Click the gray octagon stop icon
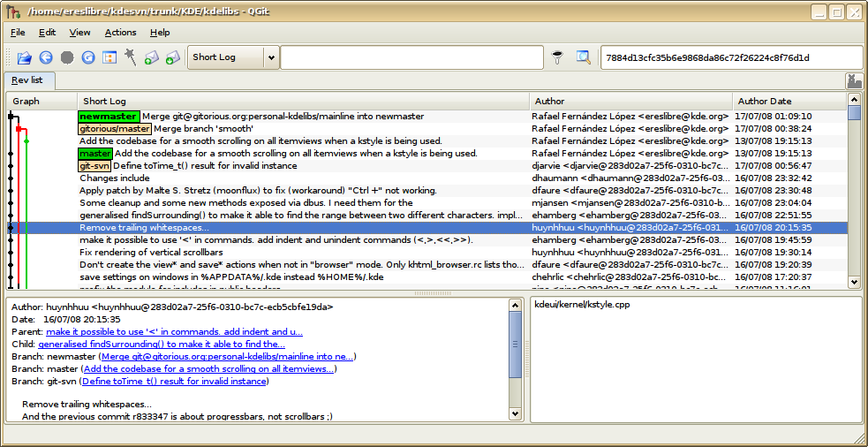Screen dimensions: 868x447 67,57
